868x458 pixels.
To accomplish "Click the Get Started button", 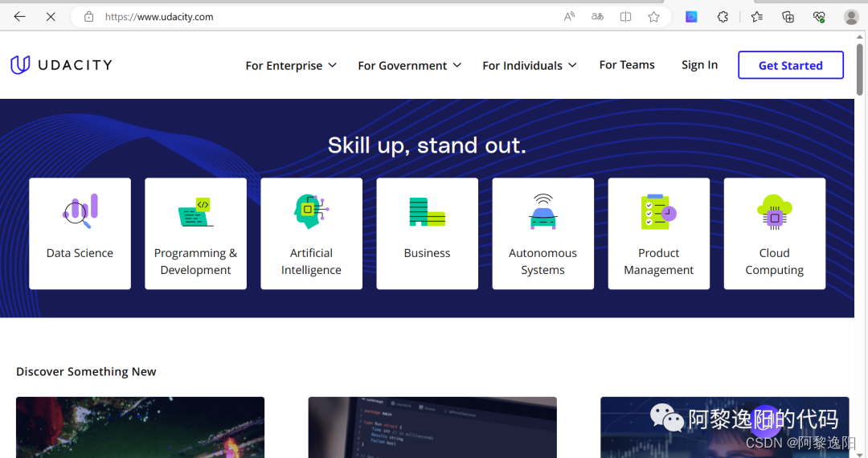I will click(x=791, y=65).
